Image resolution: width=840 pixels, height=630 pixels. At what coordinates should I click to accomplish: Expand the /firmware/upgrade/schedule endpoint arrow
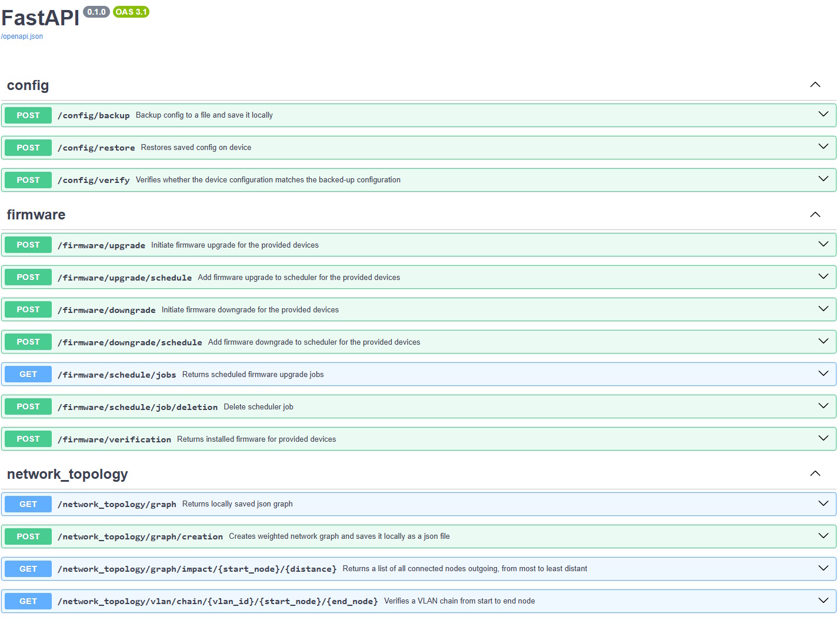point(824,276)
